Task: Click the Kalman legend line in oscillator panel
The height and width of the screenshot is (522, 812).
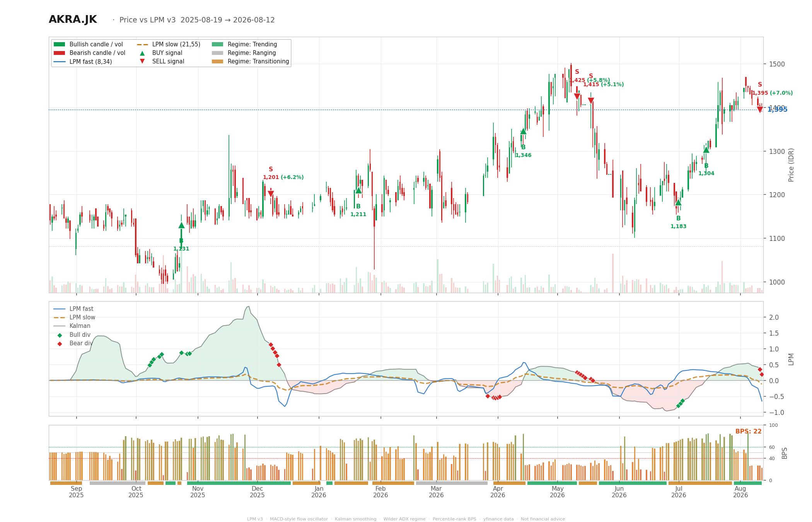Action: (59, 326)
